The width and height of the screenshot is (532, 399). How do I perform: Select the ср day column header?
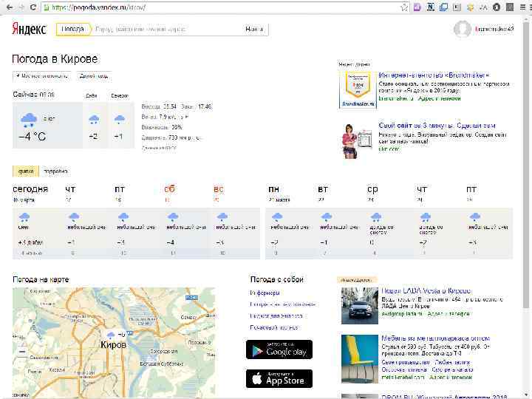coord(372,189)
